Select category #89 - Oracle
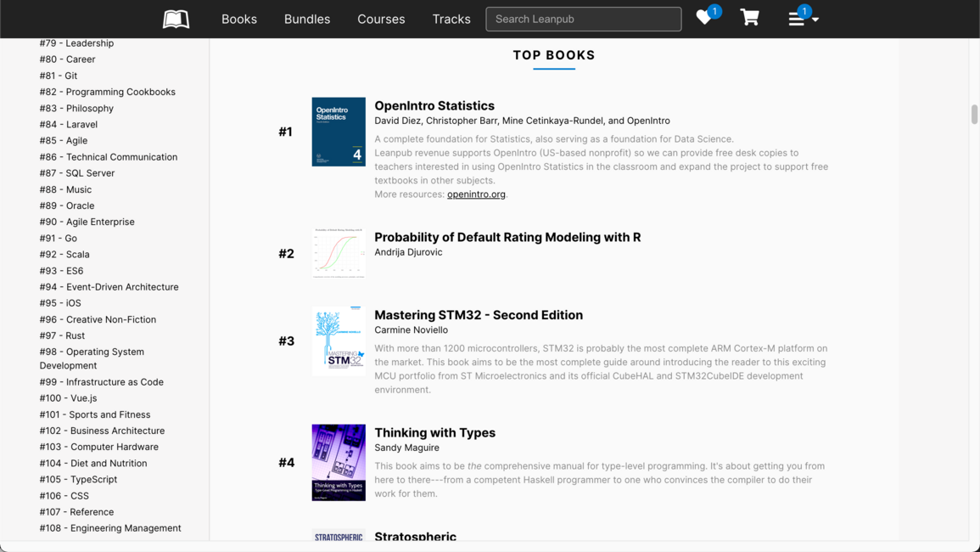The height and width of the screenshot is (552, 980). (67, 206)
